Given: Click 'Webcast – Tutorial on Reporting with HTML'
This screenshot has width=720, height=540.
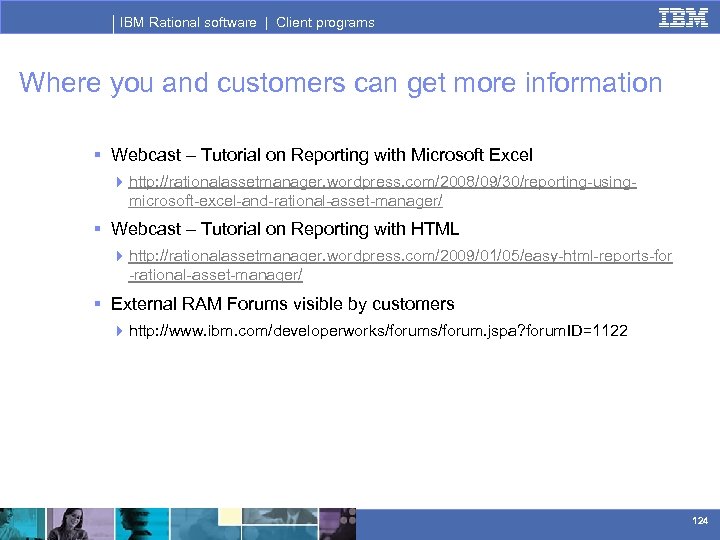Looking at the screenshot, I should pos(285,229).
